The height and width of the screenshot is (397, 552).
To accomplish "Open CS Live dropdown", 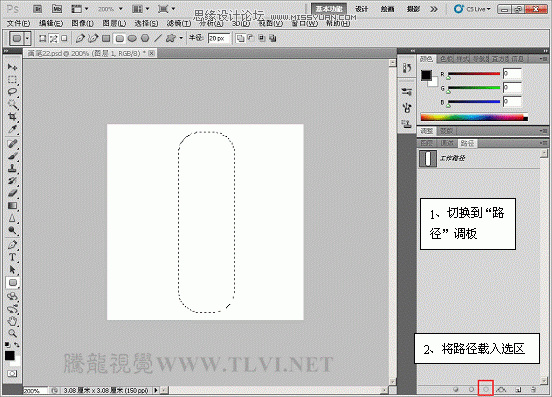I will 473,9.
